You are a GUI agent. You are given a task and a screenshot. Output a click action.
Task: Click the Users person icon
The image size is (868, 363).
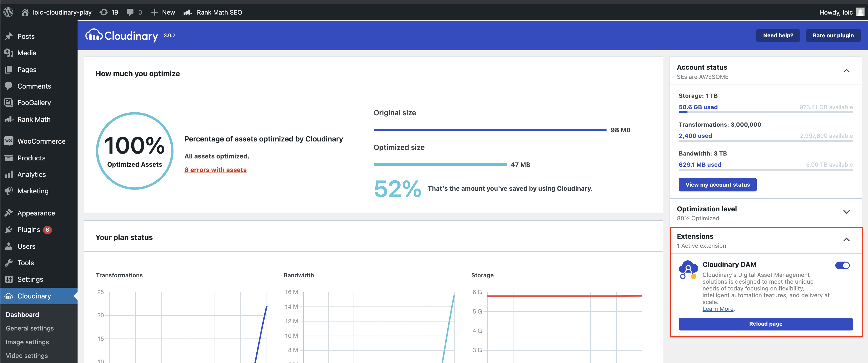pyautogui.click(x=9, y=246)
